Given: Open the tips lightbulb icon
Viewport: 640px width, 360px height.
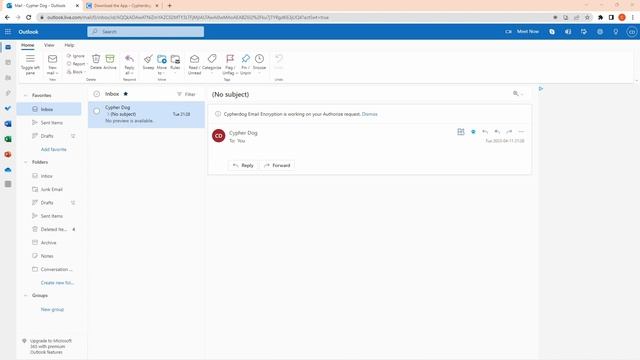Looking at the screenshot, I should (616, 31).
